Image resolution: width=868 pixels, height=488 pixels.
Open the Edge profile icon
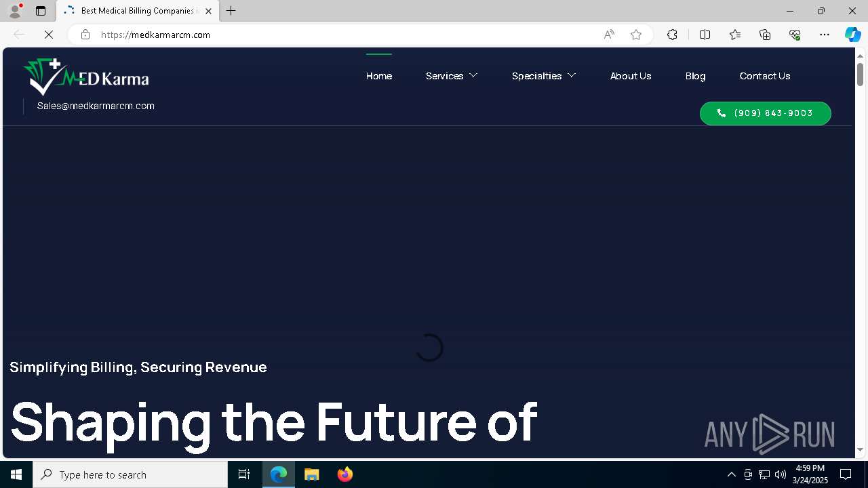(x=15, y=11)
